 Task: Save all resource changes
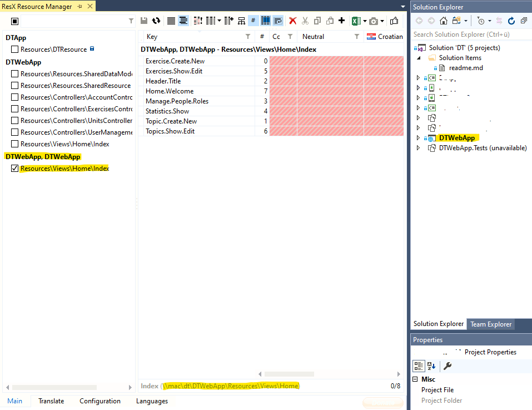point(143,21)
